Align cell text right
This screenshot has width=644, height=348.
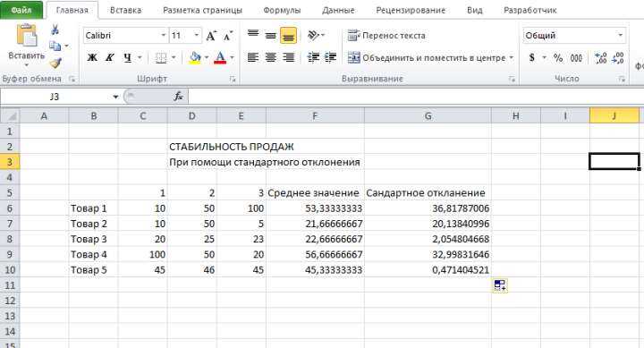[x=288, y=57]
